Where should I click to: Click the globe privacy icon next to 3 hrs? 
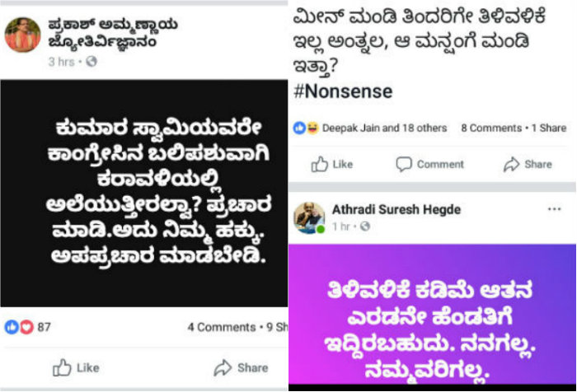coord(91,62)
